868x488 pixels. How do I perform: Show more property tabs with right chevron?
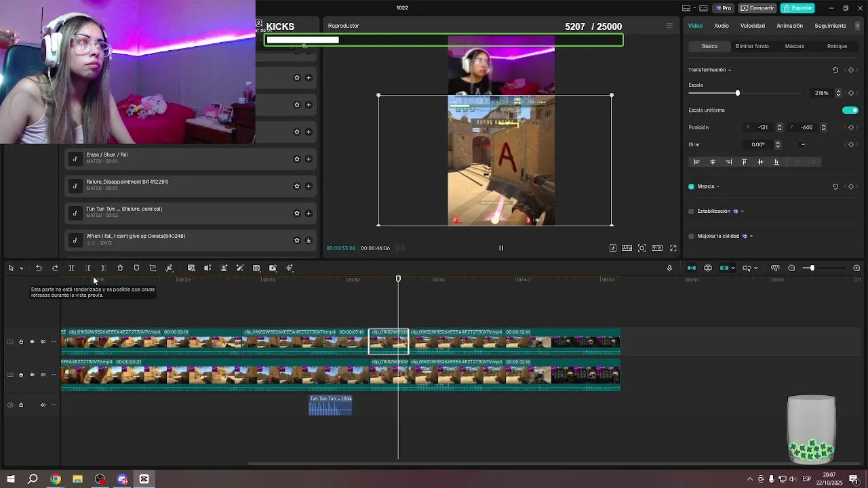[857, 26]
